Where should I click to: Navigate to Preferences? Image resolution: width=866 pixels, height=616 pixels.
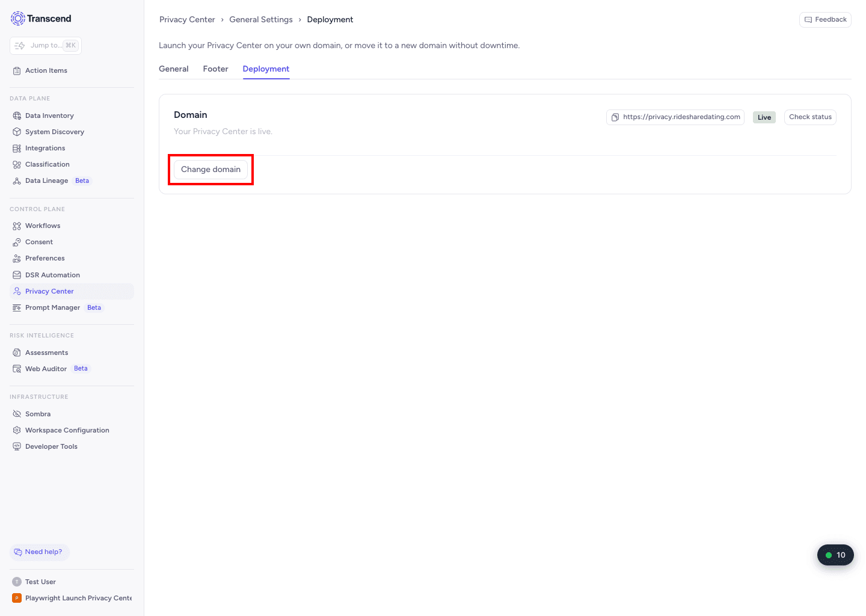[x=72, y=258]
